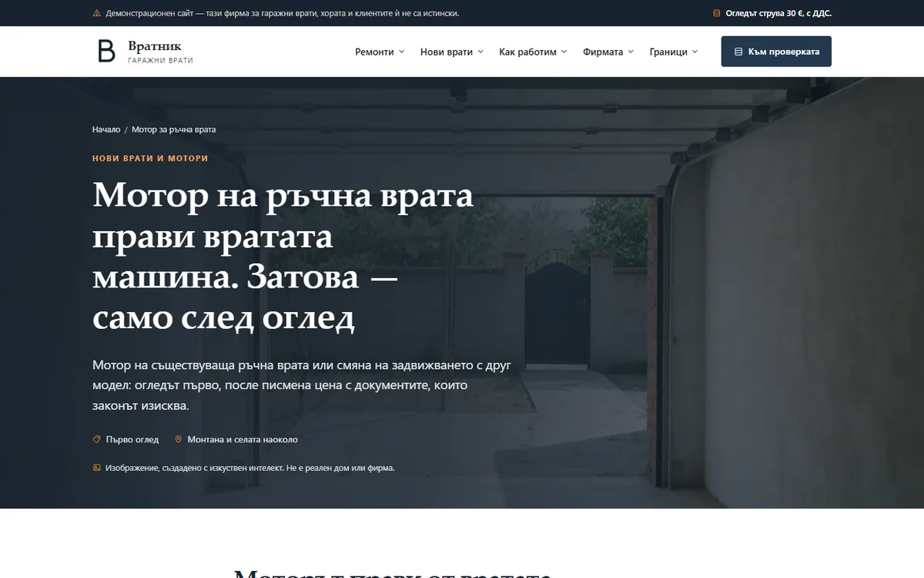Screen dimensions: 924x578
Task: Click the checklist icon in Към проверката button
Action: tap(738, 52)
